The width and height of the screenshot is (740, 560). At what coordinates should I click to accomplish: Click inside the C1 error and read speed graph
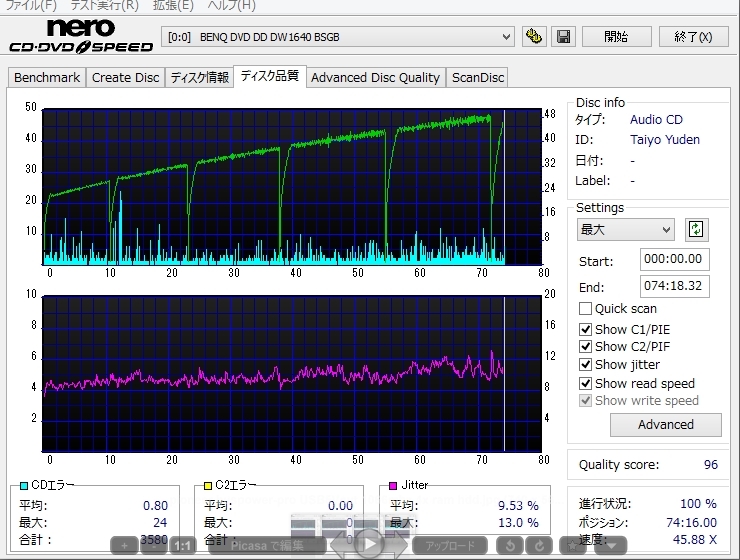tap(292, 187)
